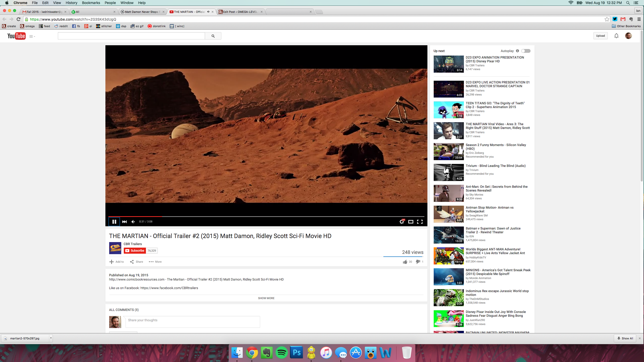Expand description with SHOW MORE

tap(266, 298)
